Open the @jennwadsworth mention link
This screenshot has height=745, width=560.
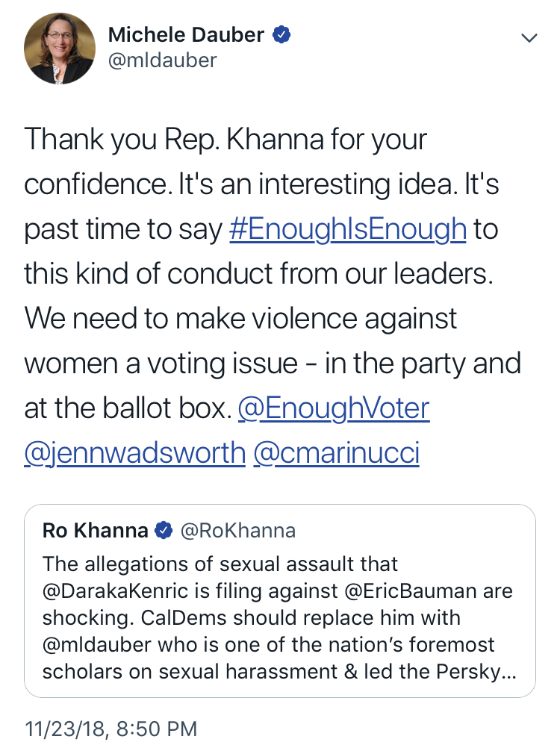(x=134, y=453)
